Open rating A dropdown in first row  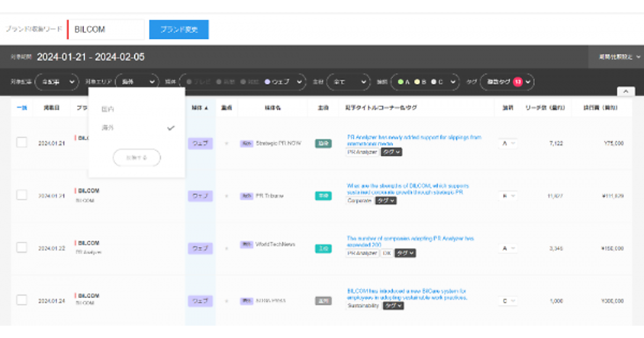pos(508,143)
